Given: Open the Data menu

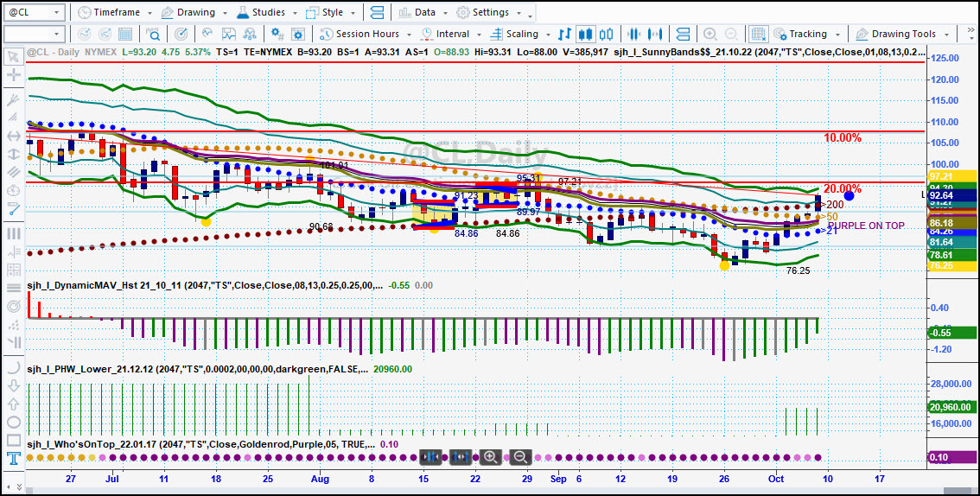Looking at the screenshot, I should click(x=417, y=12).
